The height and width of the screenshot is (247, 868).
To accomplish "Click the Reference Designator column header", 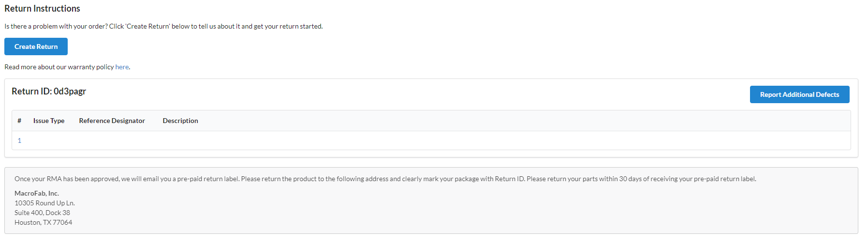I will 112,121.
